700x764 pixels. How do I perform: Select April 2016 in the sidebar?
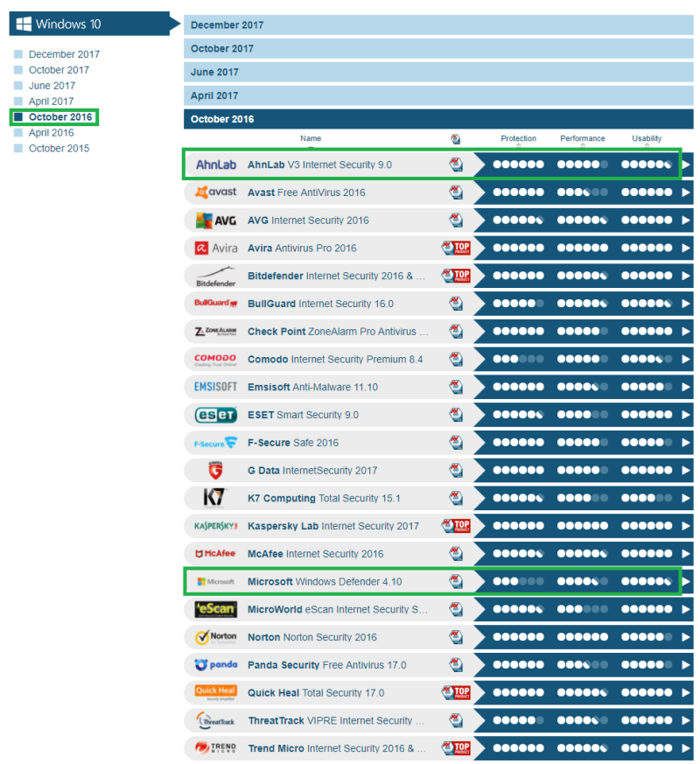coord(51,132)
